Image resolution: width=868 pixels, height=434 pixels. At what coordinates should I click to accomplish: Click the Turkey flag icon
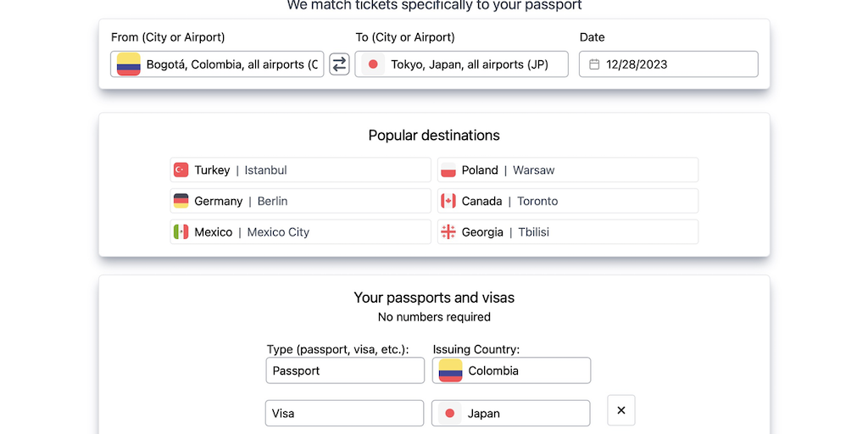point(181,170)
